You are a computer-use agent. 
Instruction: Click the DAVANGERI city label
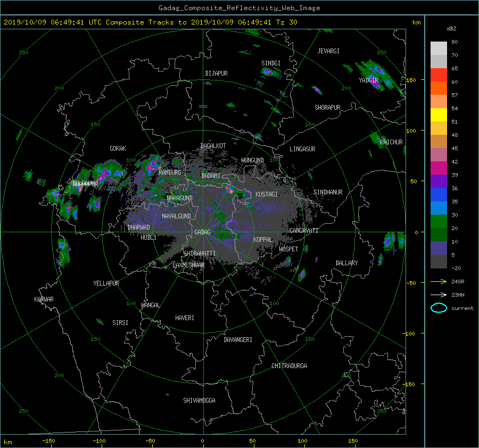(238, 340)
